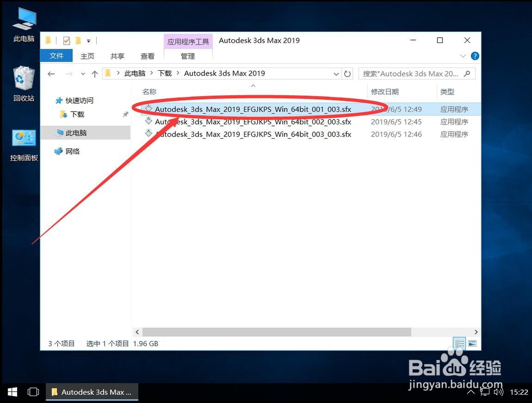Expand the chevron after 下载 in breadcrumb
The image size is (532, 403).
coord(178,73)
